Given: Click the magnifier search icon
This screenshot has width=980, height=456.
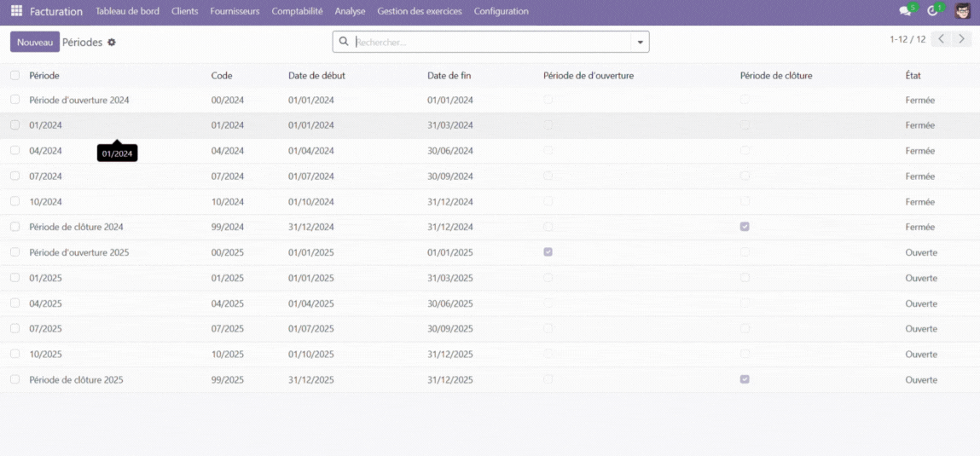Looking at the screenshot, I should [x=343, y=42].
